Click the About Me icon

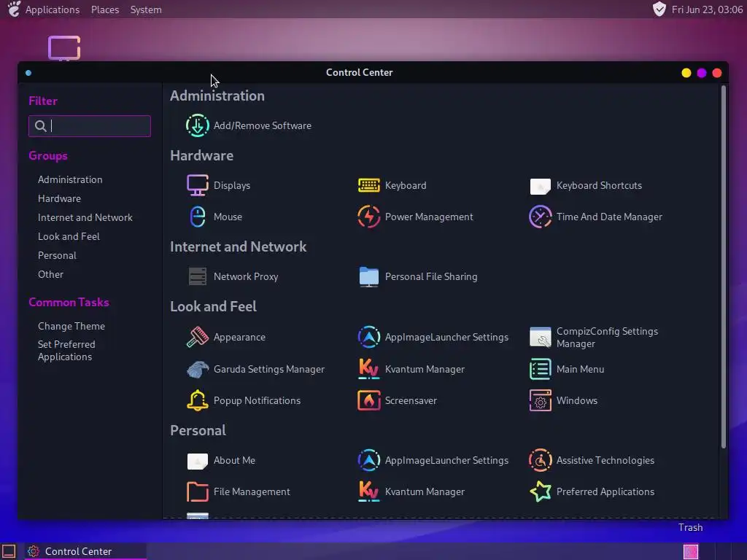(x=197, y=461)
